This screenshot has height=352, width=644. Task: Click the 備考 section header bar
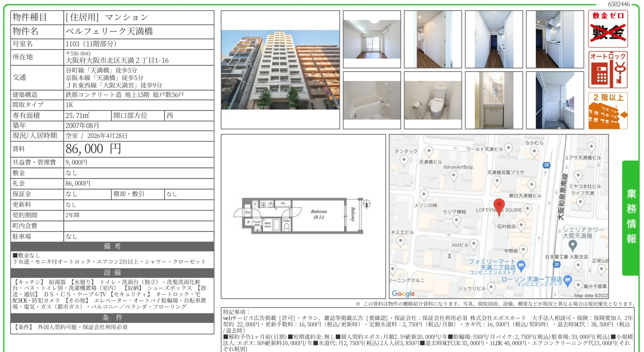[112, 246]
